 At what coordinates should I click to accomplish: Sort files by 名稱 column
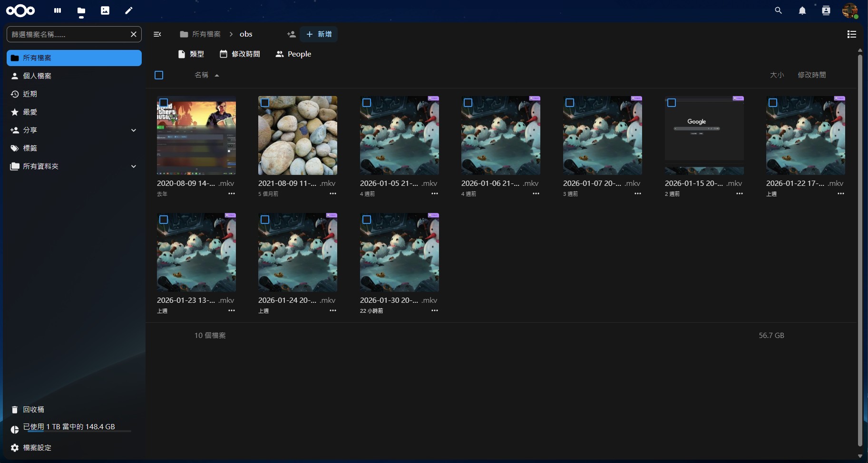pos(206,75)
